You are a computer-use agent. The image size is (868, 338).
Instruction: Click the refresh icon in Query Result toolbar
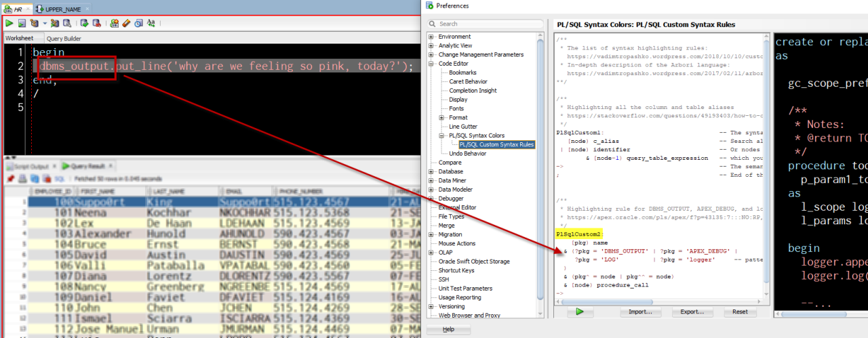[x=35, y=179]
